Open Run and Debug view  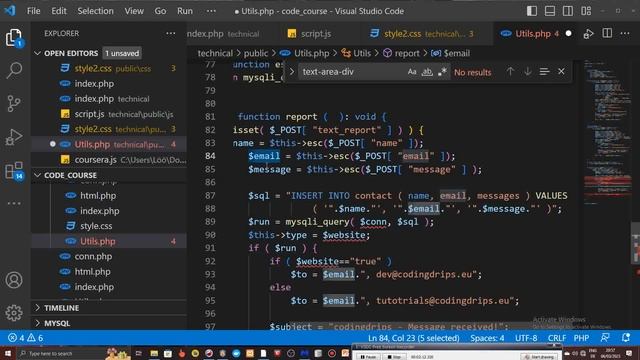tap(14, 137)
